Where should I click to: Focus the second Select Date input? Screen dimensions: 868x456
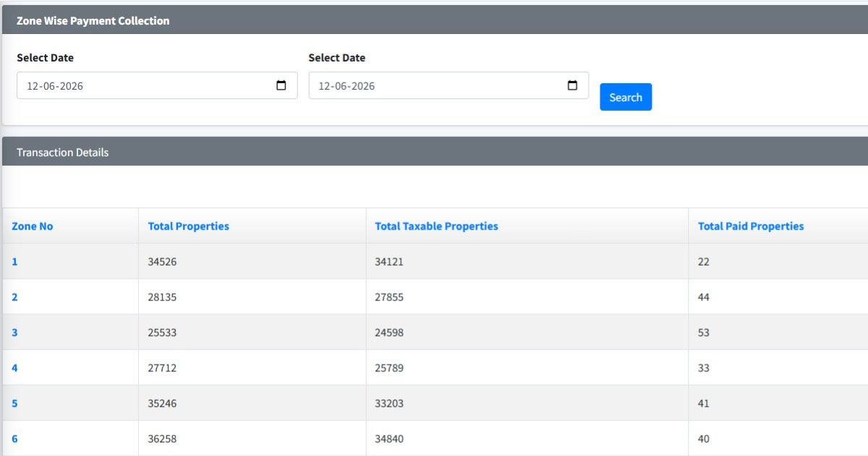point(448,85)
